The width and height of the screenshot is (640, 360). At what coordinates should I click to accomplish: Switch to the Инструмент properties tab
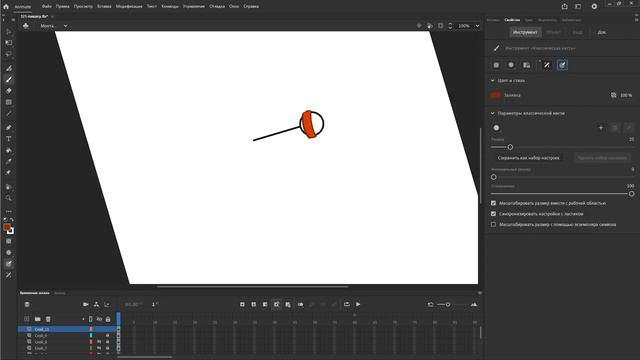(525, 32)
